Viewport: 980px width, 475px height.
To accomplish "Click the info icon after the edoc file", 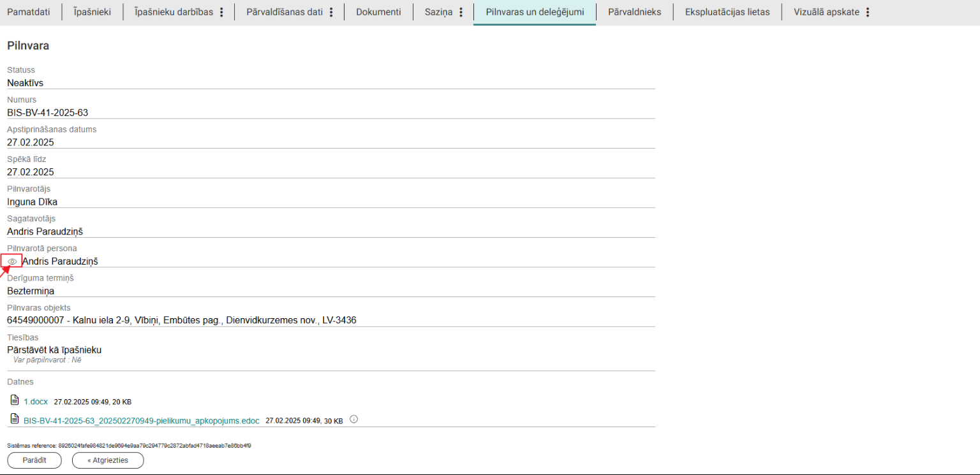I will click(x=354, y=420).
